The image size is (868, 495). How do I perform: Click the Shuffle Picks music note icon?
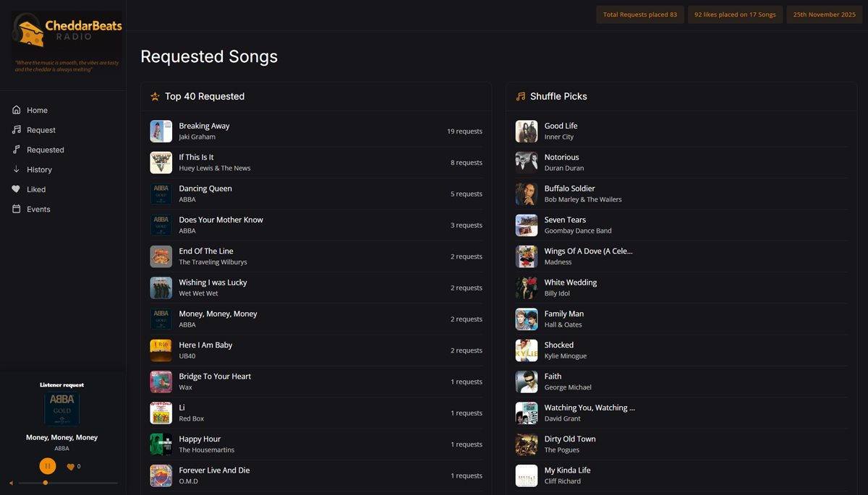520,96
